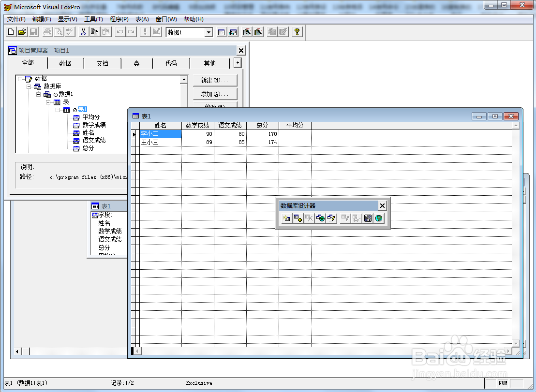Image resolution: width=536 pixels, height=392 pixels.
Task: Open the 帮助(H) menu
Action: point(194,19)
